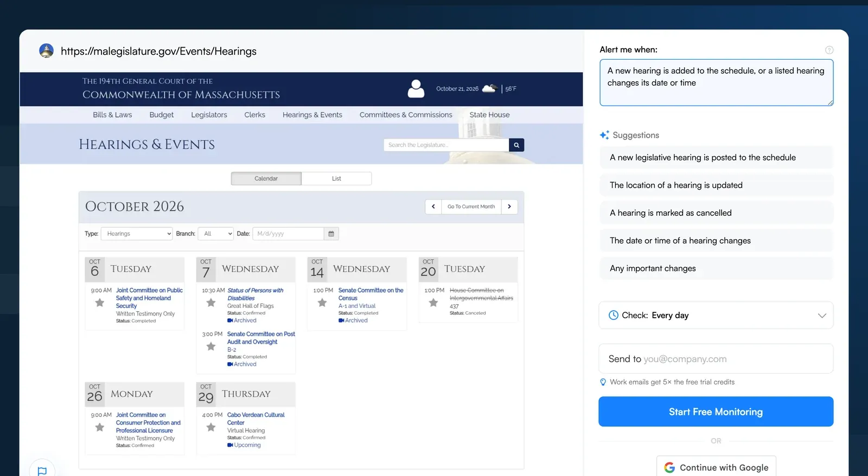
Task: Star the Senate Committee on Post Audit hearing
Action: click(211, 346)
